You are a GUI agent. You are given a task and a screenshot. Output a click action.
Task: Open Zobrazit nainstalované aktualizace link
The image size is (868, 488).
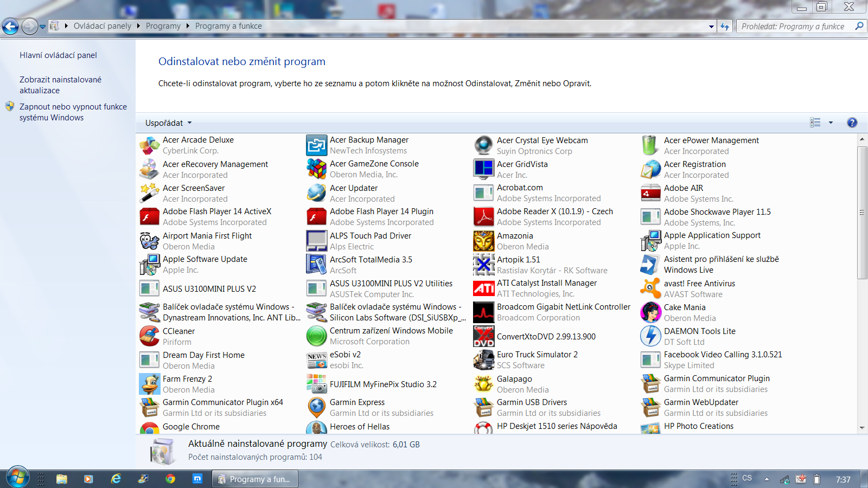[x=61, y=85]
